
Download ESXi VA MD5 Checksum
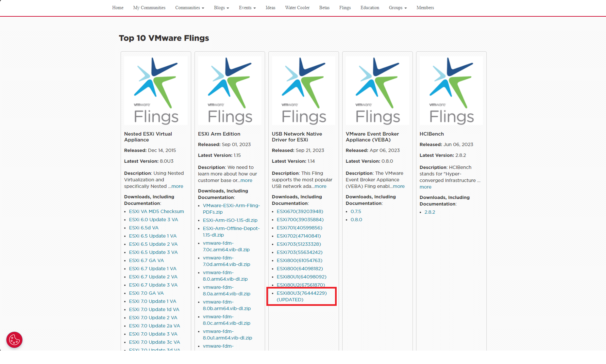click(157, 211)
